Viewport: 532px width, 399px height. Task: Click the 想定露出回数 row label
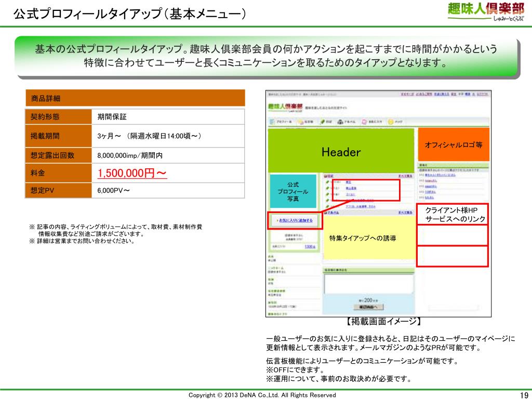click(58, 155)
